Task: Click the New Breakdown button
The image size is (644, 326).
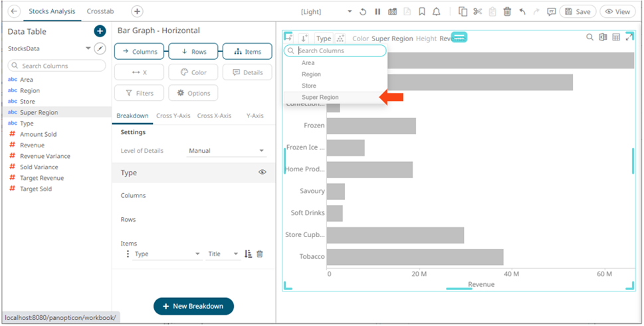Action: point(193,306)
